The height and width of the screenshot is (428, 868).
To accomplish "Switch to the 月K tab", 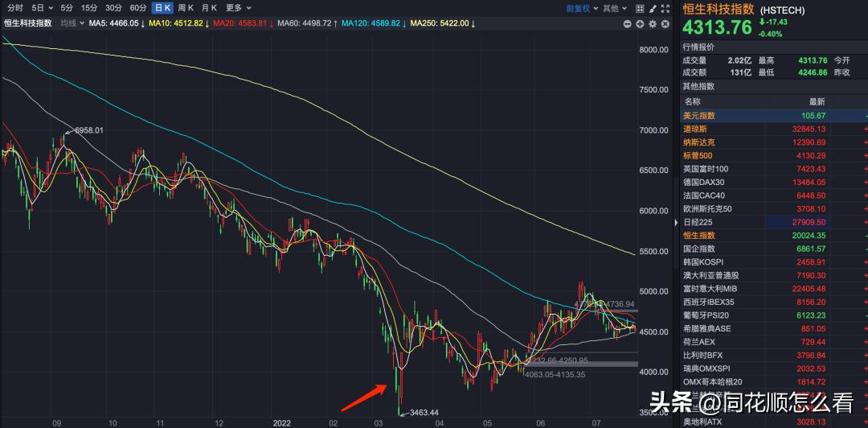I will pos(209,8).
